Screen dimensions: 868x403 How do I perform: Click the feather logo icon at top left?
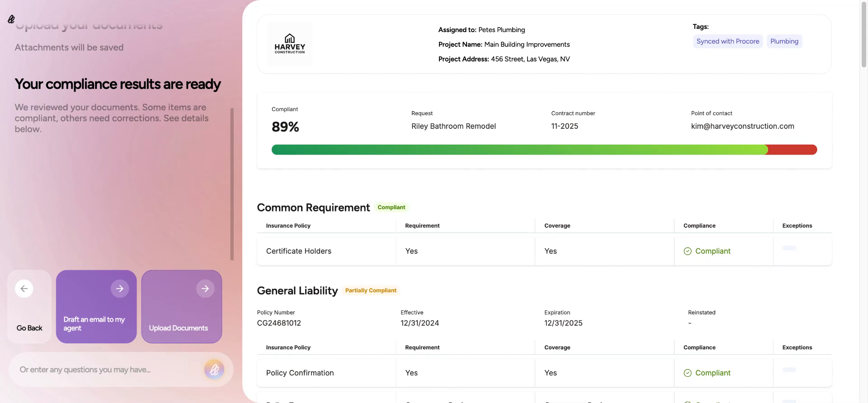pyautogui.click(x=11, y=19)
